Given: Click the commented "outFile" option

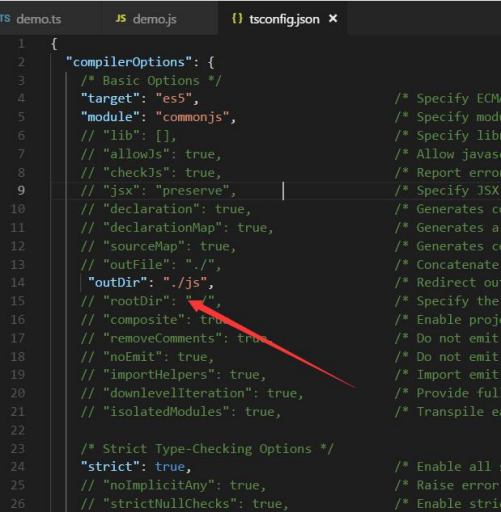Looking at the screenshot, I should [x=151, y=265].
